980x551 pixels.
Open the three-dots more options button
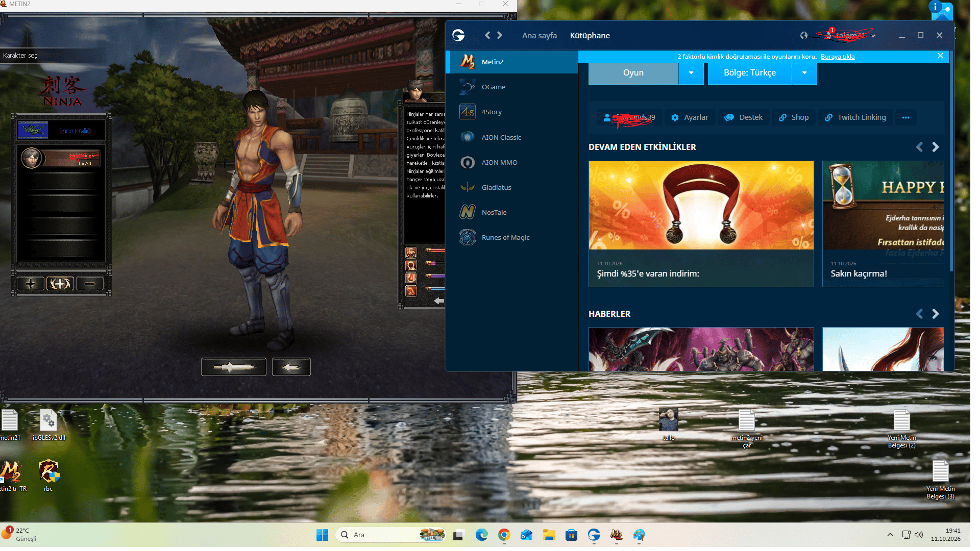(x=905, y=117)
